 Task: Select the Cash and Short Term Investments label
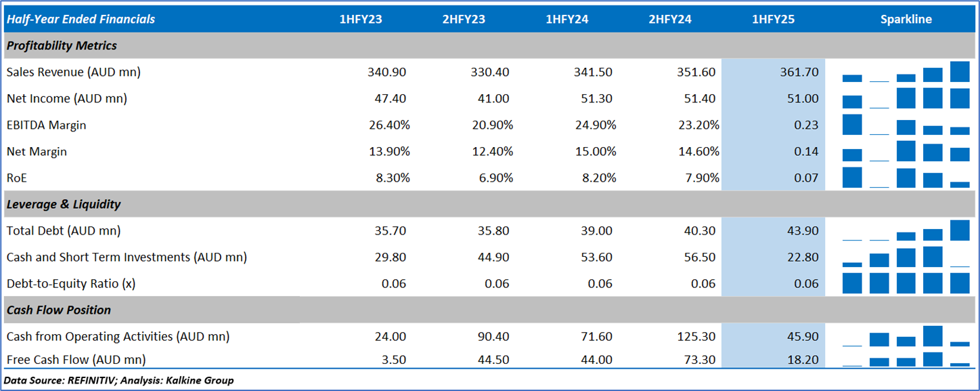(x=127, y=257)
